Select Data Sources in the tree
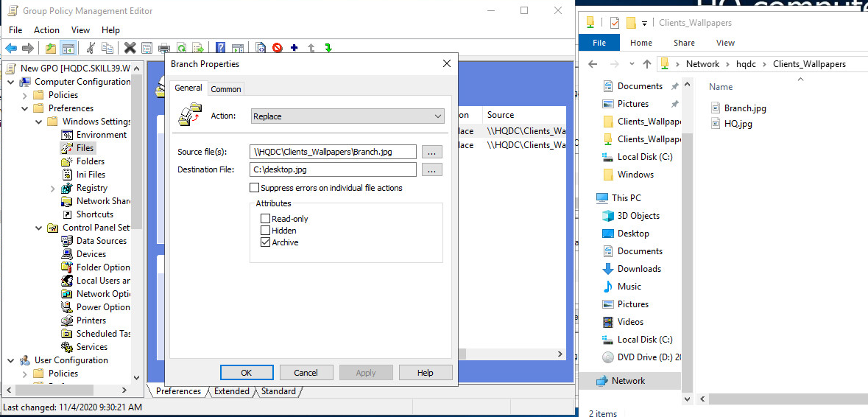868x417 pixels. click(102, 241)
